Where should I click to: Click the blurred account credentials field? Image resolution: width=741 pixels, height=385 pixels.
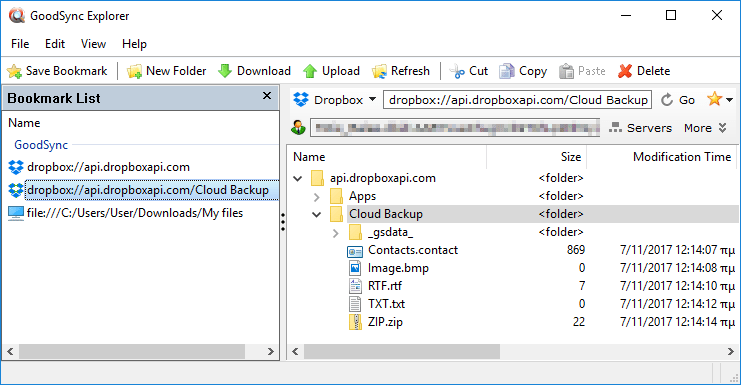[455, 128]
